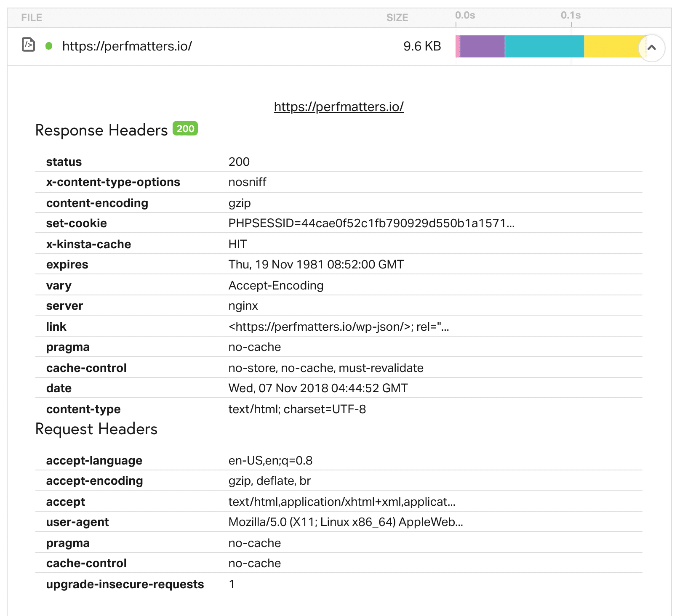Sort by the FILE column header
Image resolution: width=677 pixels, height=616 pixels.
[x=32, y=17]
